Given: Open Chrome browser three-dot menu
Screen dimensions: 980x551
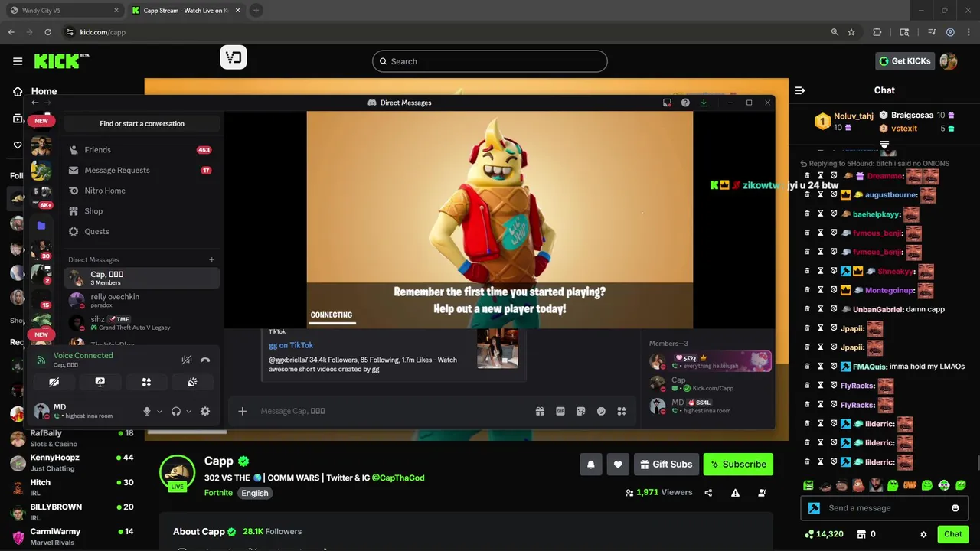Looking at the screenshot, I should (969, 32).
